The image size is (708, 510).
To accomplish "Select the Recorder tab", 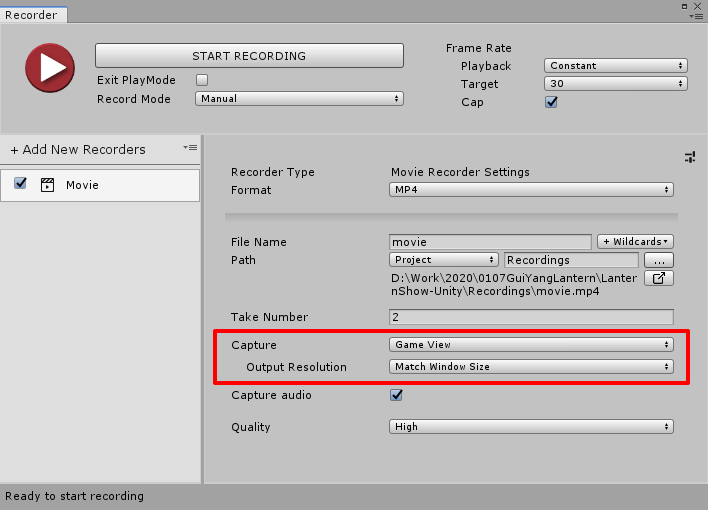I will pyautogui.click(x=33, y=15).
